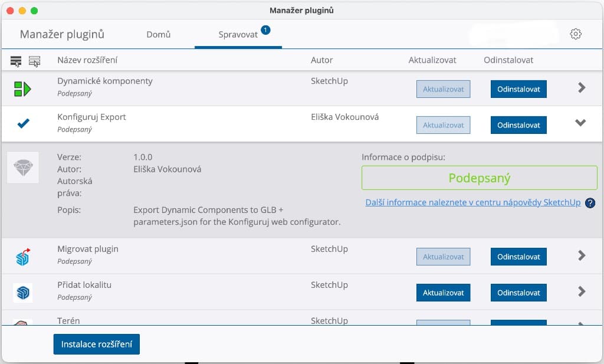Update the Přidat lokalitu extension

click(x=443, y=293)
